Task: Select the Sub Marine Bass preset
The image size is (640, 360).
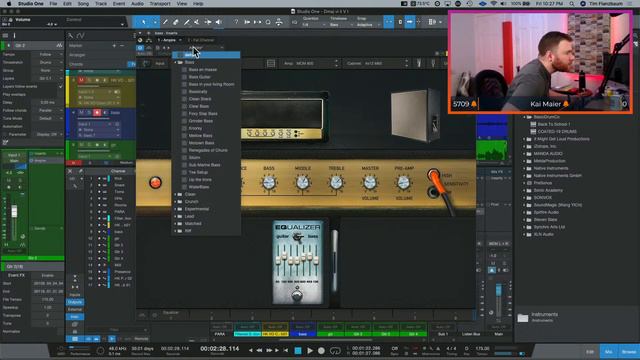Action: coord(204,165)
